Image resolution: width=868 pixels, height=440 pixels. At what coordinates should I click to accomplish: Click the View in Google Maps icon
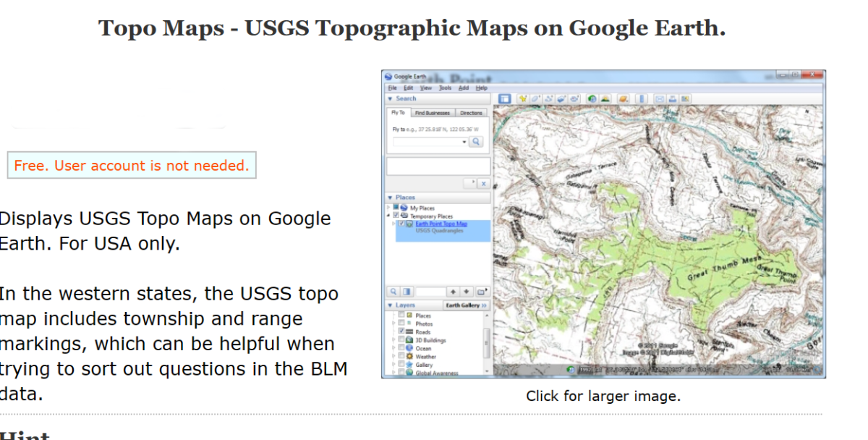(x=685, y=98)
